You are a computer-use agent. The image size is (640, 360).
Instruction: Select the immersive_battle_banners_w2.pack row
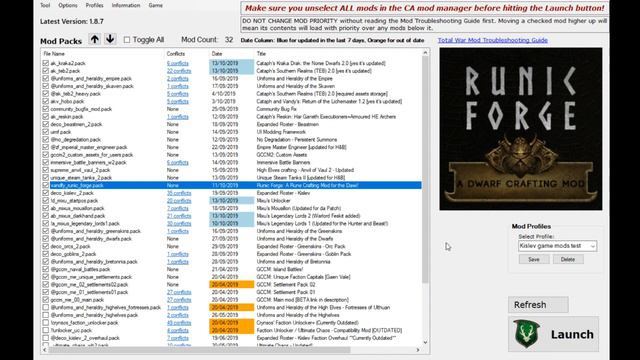pos(231,162)
